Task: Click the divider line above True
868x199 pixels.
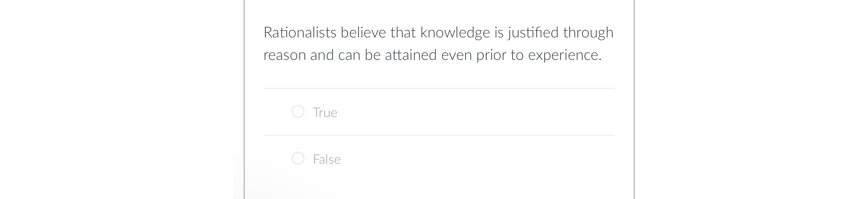Action: 438,88
